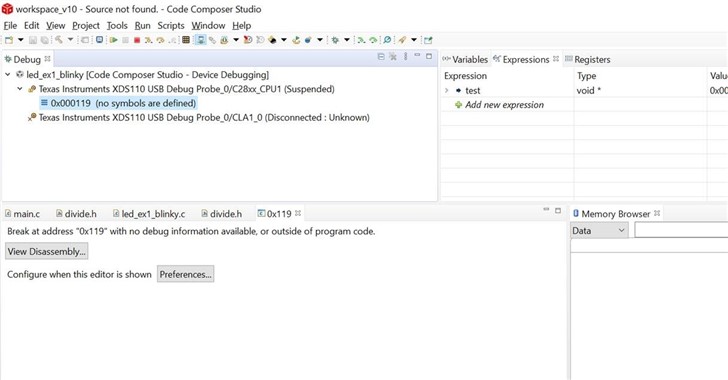
Task: Open the Data memory page dropdown
Action: (x=599, y=230)
